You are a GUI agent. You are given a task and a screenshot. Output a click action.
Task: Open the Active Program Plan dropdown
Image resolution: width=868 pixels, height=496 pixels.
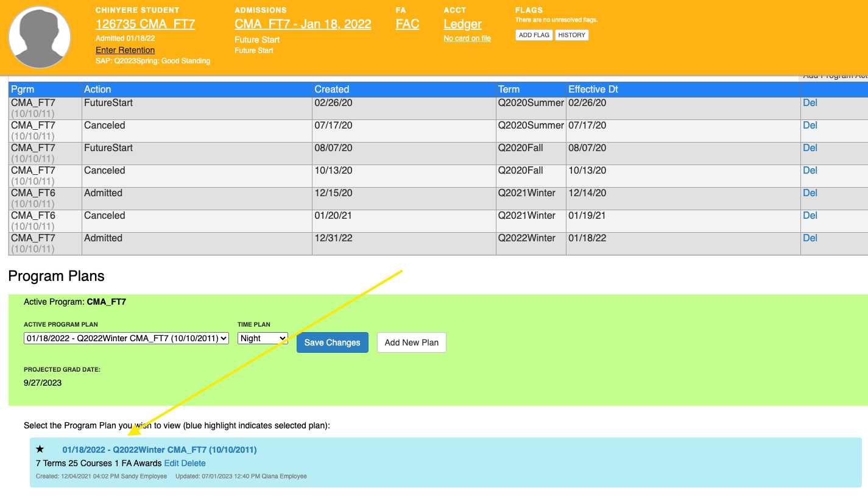point(126,338)
